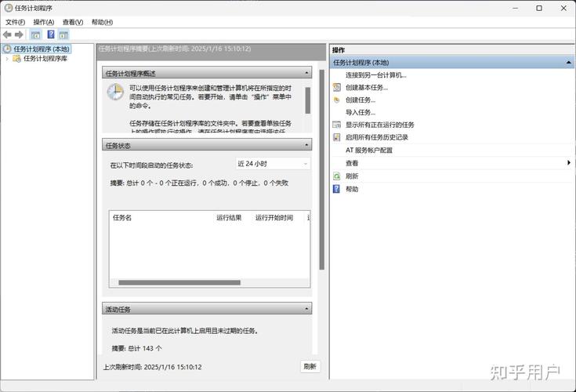Collapse the 任务状态 section
576x392 pixels.
(x=306, y=145)
